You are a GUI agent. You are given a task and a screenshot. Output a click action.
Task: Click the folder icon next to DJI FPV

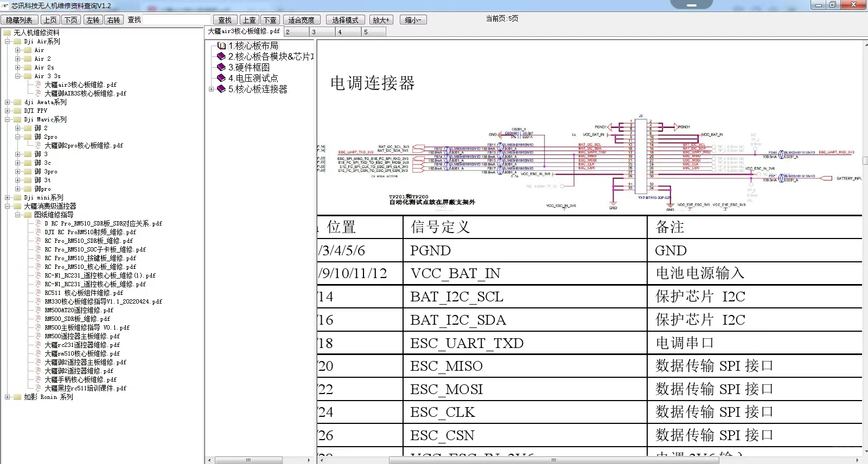(18, 111)
